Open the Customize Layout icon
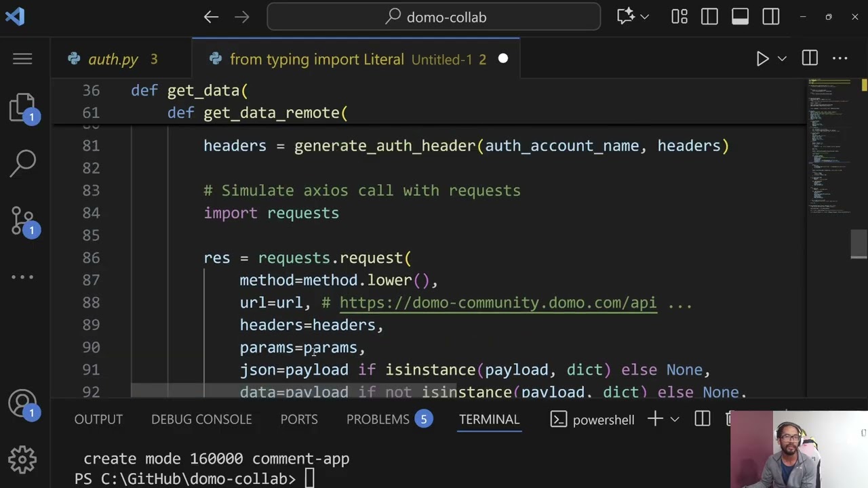Image resolution: width=868 pixels, height=488 pixels. pos(679,17)
